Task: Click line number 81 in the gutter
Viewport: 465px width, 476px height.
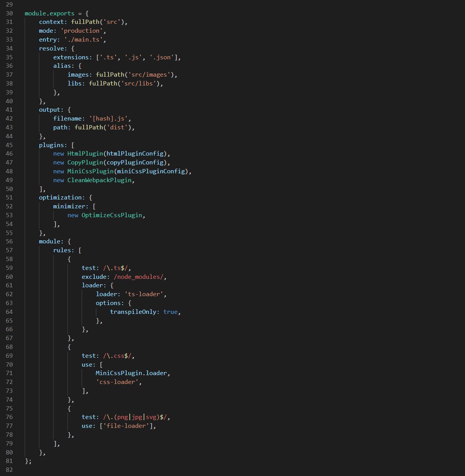Action: 9,461
